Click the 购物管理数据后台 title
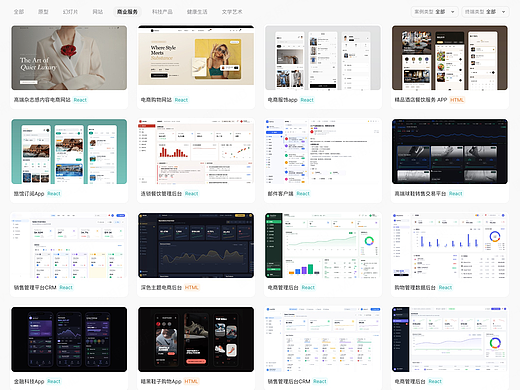 point(415,287)
